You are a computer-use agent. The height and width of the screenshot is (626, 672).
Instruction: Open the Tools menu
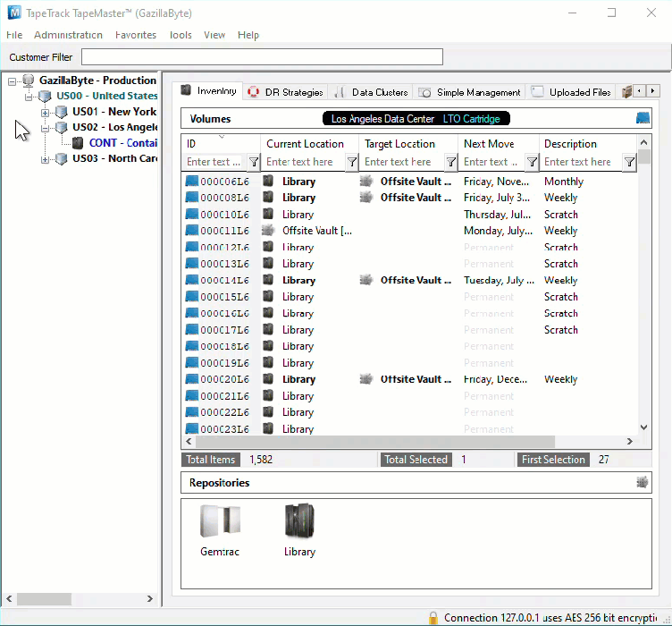181,35
